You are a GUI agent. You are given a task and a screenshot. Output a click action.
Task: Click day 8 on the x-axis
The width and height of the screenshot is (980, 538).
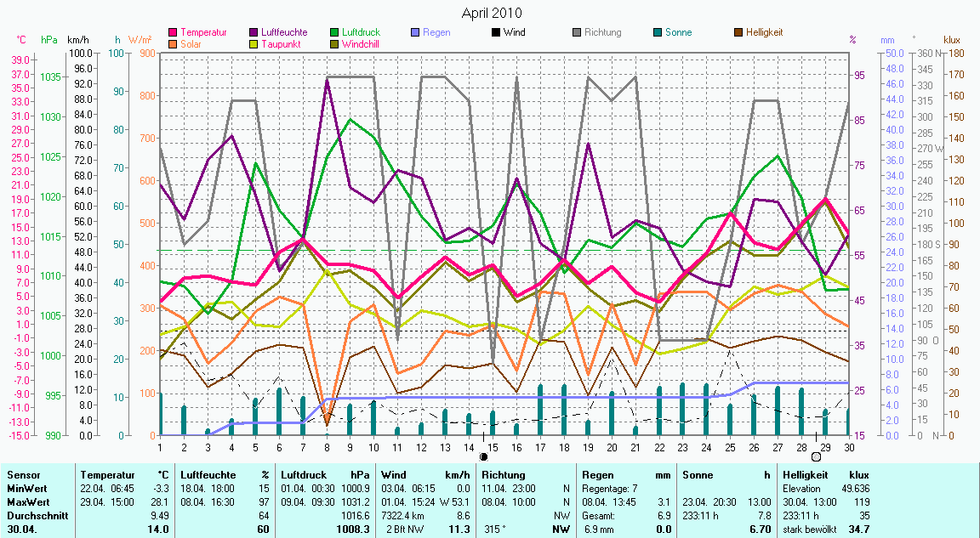pyautogui.click(x=326, y=446)
